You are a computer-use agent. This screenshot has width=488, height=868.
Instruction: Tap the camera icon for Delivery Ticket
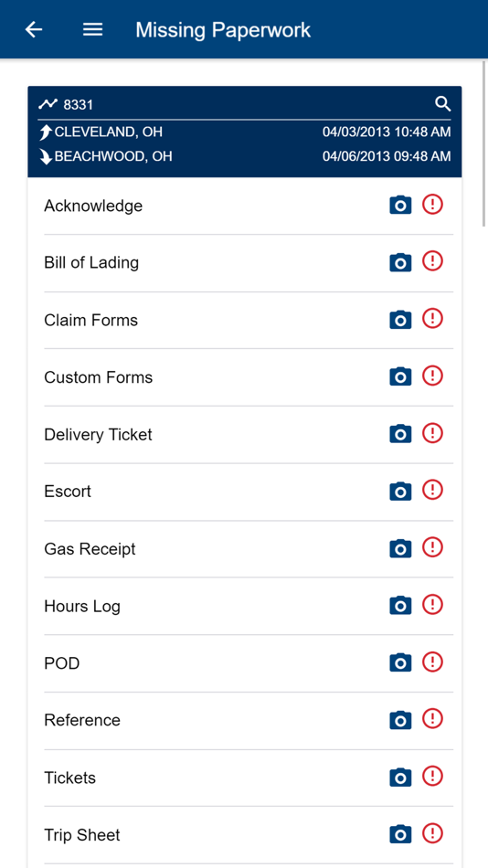tap(400, 434)
